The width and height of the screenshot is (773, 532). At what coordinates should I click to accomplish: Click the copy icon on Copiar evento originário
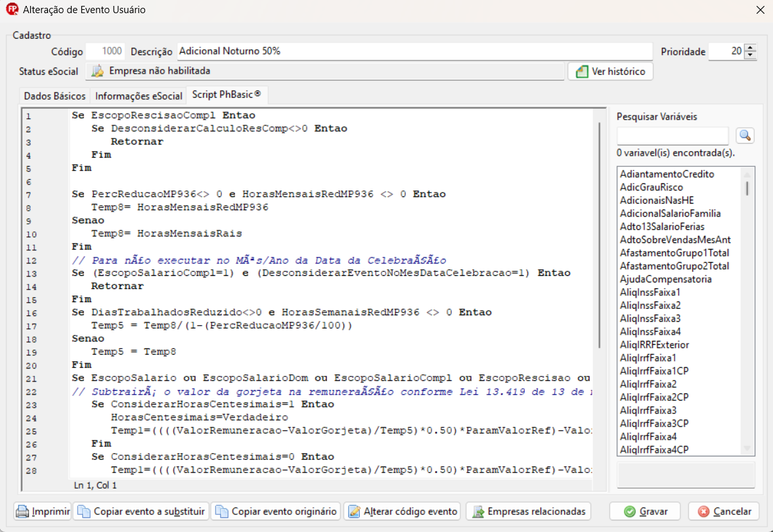point(223,512)
